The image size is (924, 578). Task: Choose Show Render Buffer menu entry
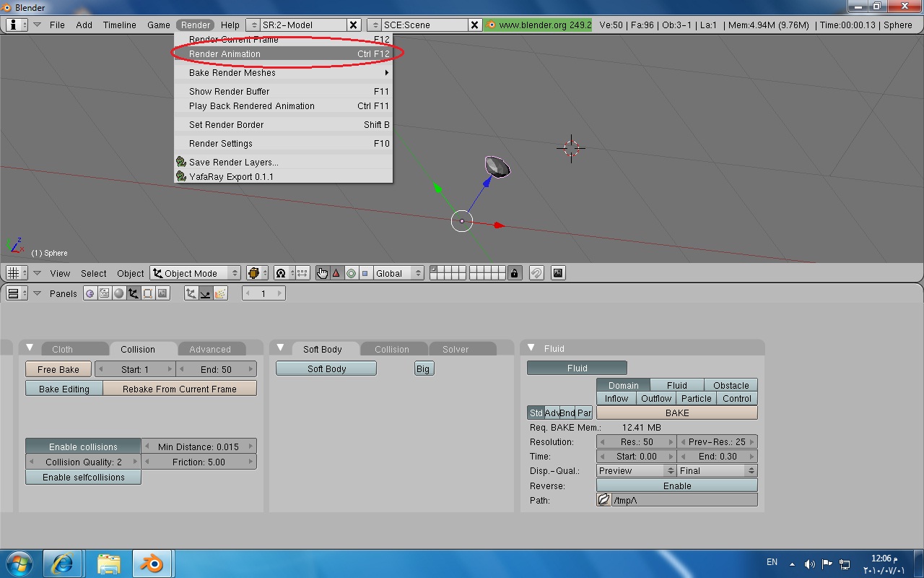[284, 91]
